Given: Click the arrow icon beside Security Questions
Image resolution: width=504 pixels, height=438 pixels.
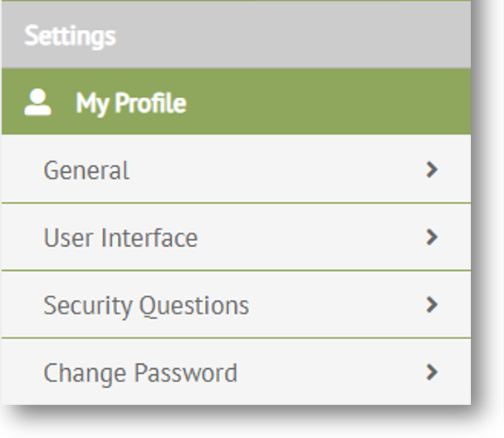Looking at the screenshot, I should coord(431,304).
